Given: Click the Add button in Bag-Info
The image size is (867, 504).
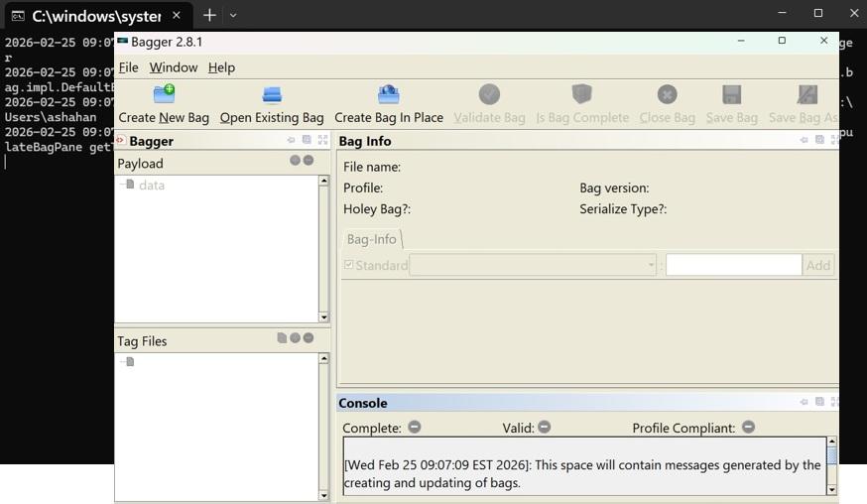Looking at the screenshot, I should point(817,265).
